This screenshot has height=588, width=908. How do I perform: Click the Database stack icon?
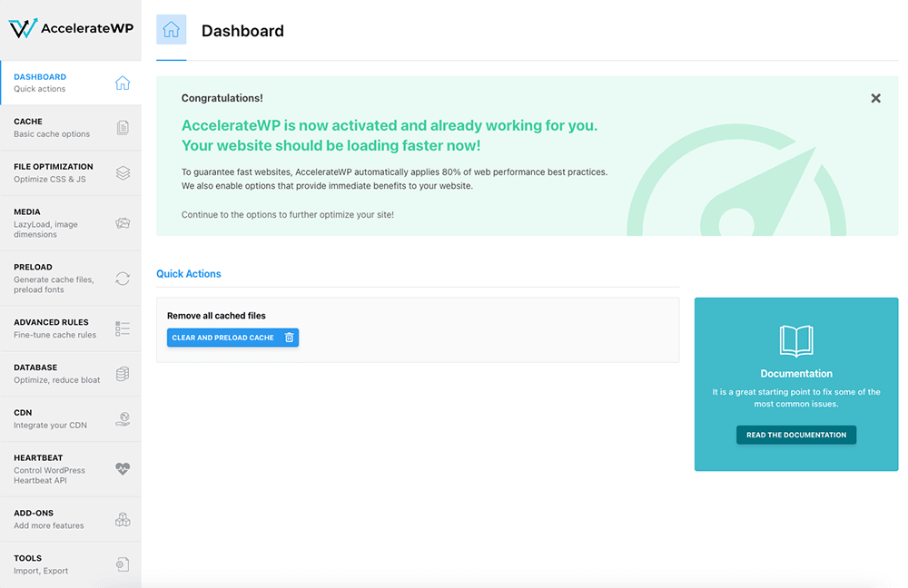[123, 375]
